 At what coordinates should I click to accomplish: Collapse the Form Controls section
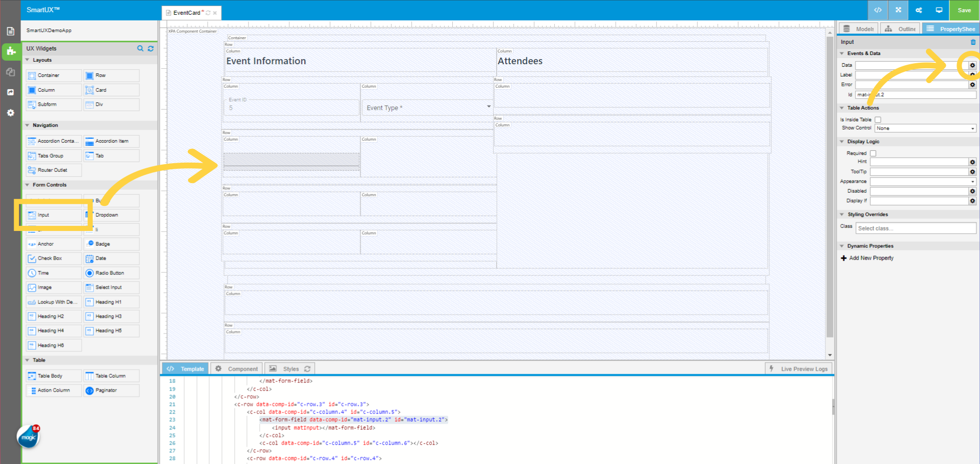tap(27, 185)
